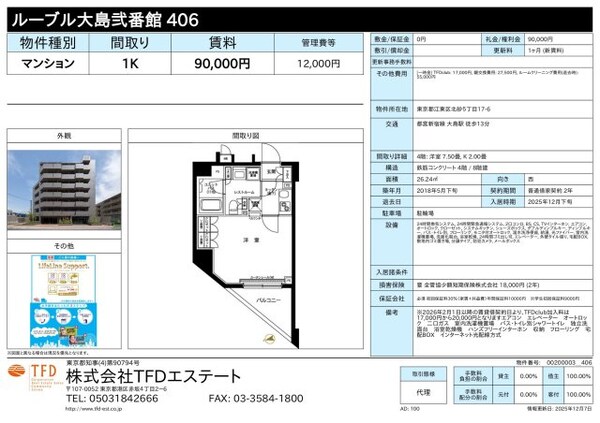Click the 外観 section header
600x423 pixels.
tap(64, 136)
